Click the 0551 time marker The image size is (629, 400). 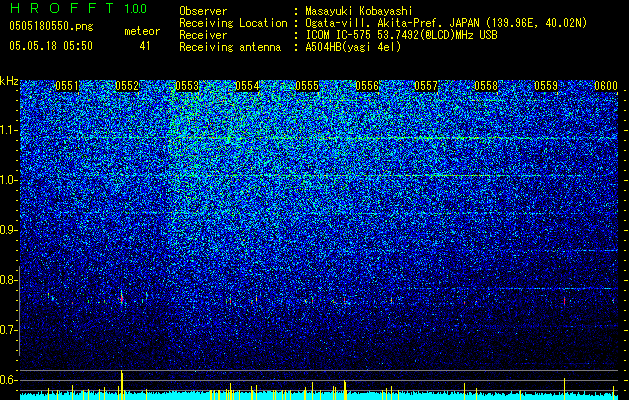(67, 86)
